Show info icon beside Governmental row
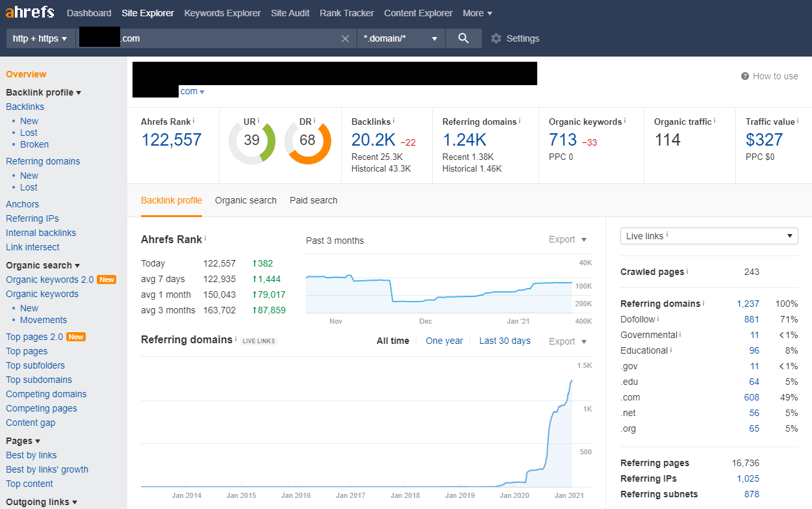Image resolution: width=812 pixels, height=509 pixels. [x=680, y=335]
